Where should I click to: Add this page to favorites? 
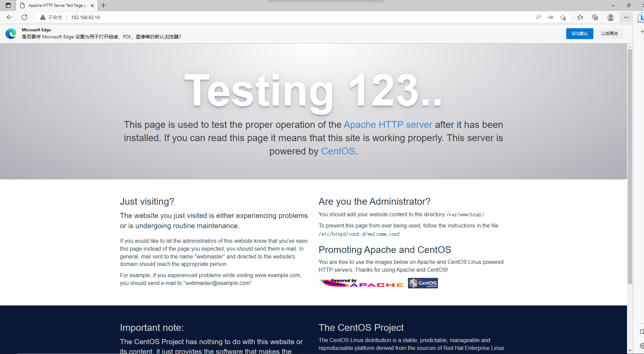[x=563, y=17]
